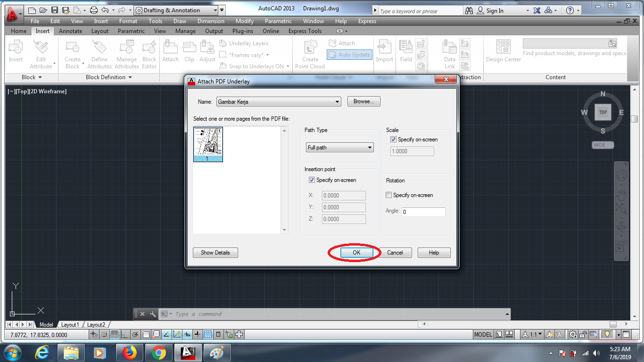Open the Express menu
Screen dimensions: 644x362
[x=367, y=21]
